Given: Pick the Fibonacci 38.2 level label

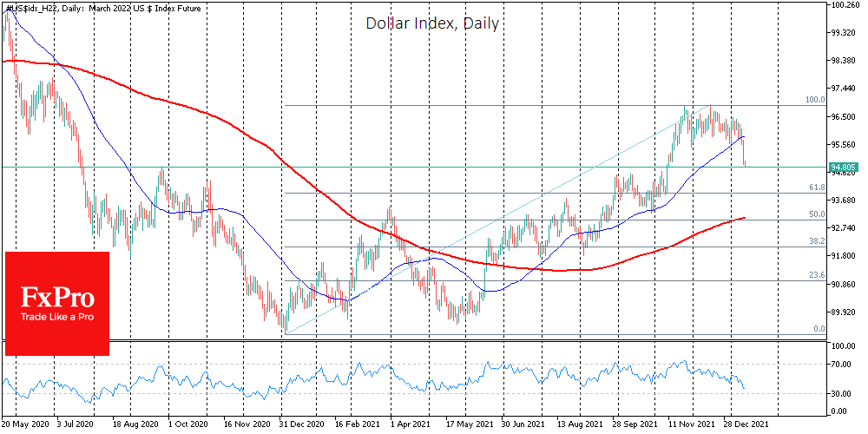Looking at the screenshot, I should 816,241.
